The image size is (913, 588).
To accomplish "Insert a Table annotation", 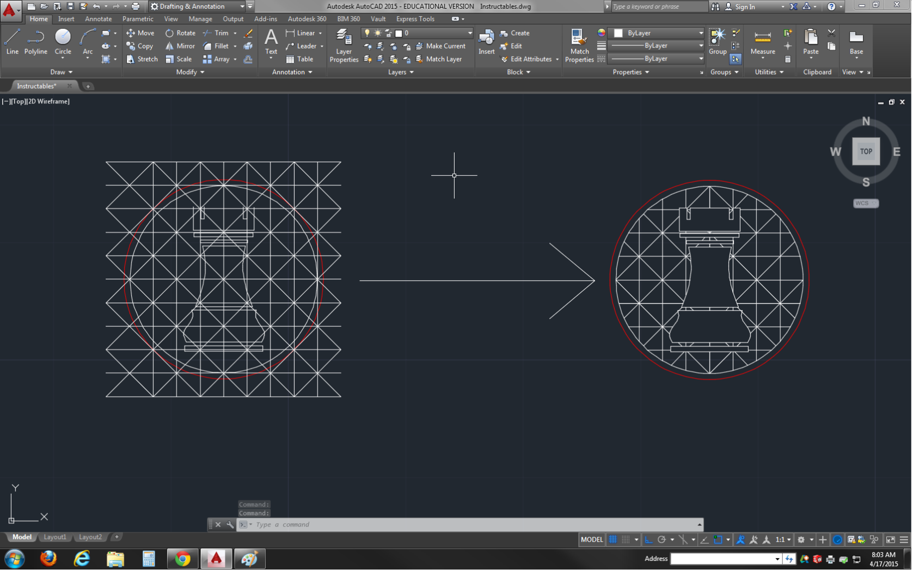I will (299, 59).
